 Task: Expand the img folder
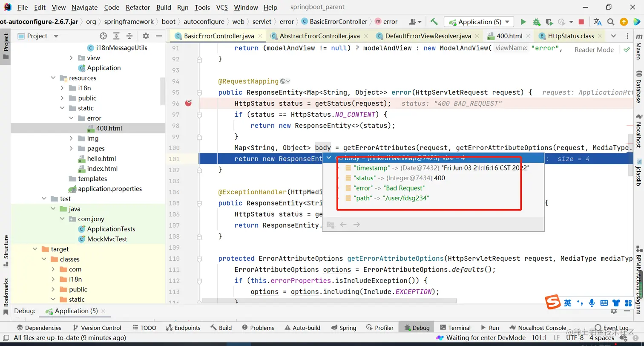click(x=71, y=138)
